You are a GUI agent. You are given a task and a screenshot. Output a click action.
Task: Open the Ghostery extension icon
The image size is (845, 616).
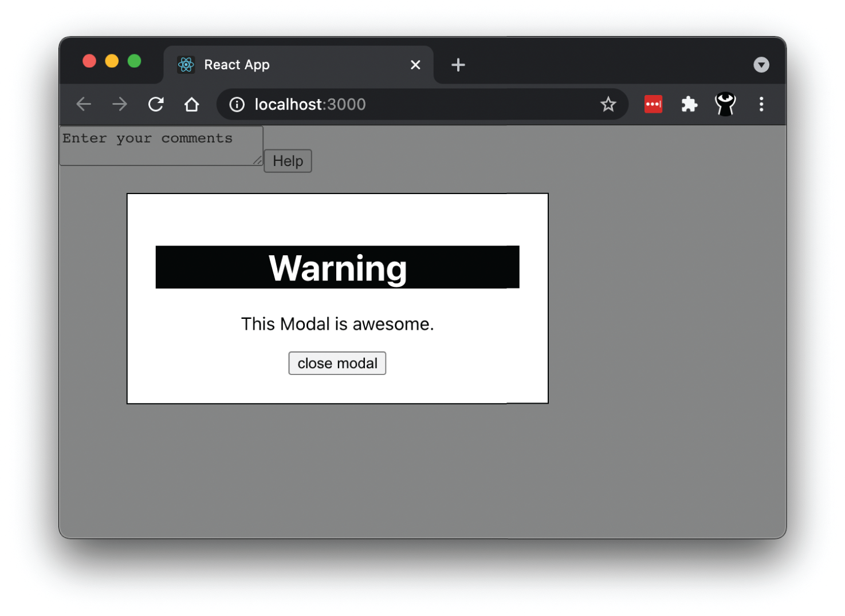(725, 104)
